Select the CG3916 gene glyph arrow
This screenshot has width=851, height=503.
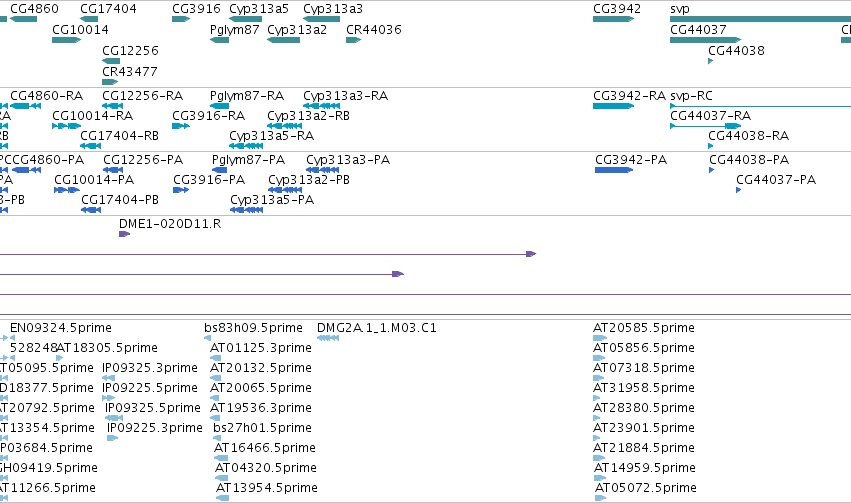click(x=181, y=19)
